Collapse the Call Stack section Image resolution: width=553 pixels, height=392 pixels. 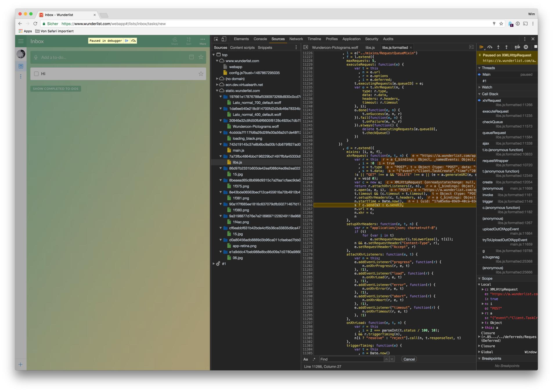[479, 94]
